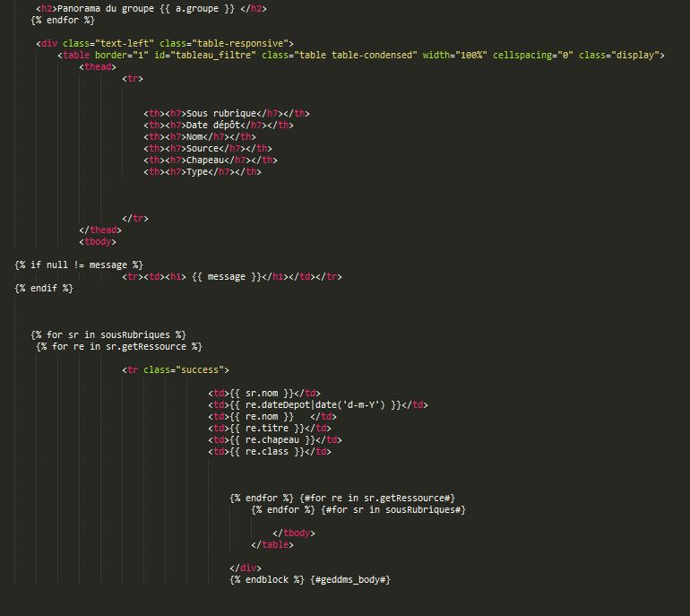690x616 pixels.
Task: Click the first '{% endfor %}' below h2
Action: click(63, 21)
